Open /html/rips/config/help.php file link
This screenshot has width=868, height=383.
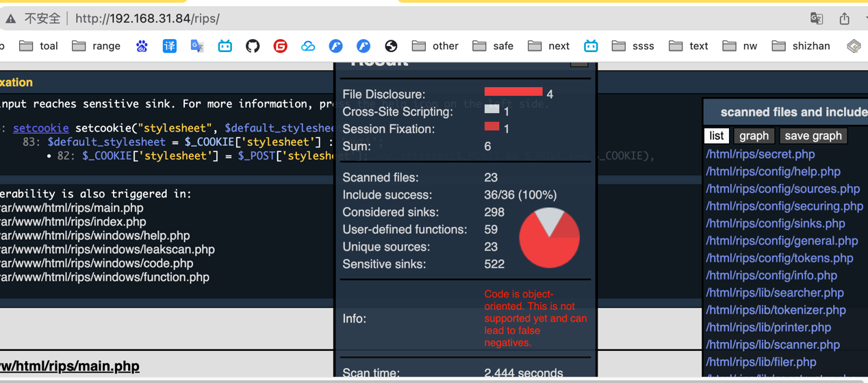[x=773, y=171]
